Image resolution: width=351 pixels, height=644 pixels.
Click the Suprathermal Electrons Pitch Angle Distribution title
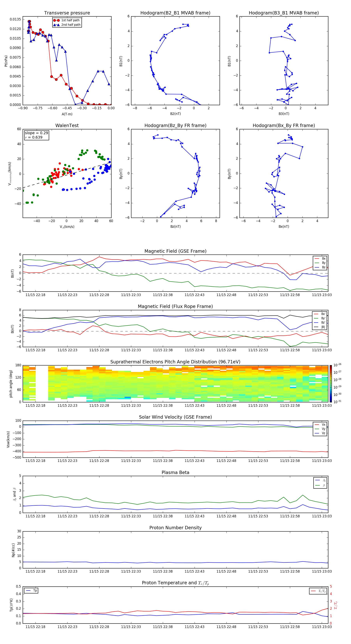pos(175,362)
